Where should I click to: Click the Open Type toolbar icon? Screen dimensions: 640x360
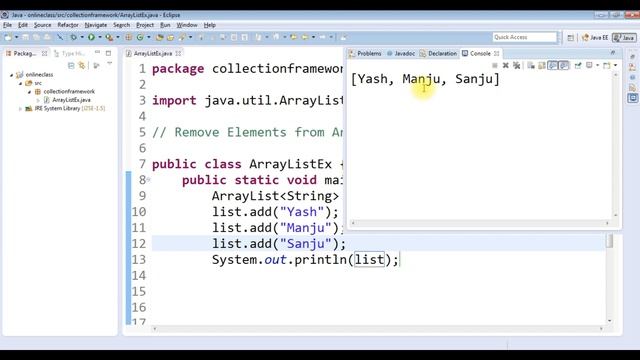pyautogui.click(x=160, y=37)
